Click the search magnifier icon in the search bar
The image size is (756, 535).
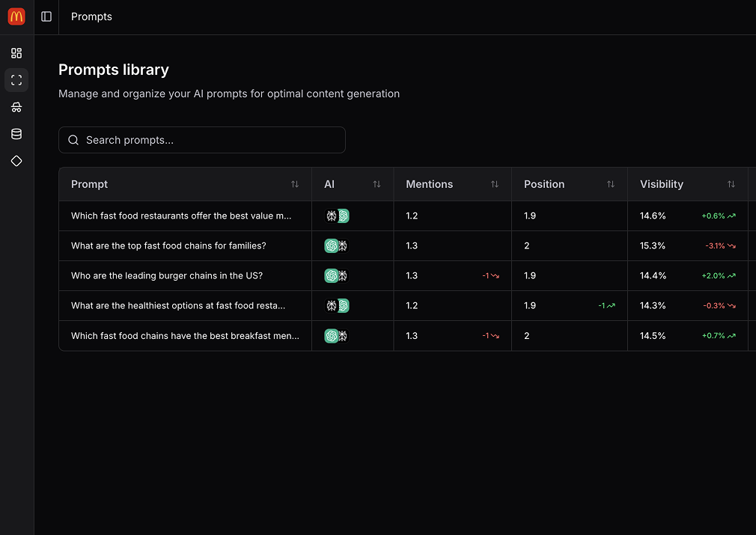click(73, 140)
